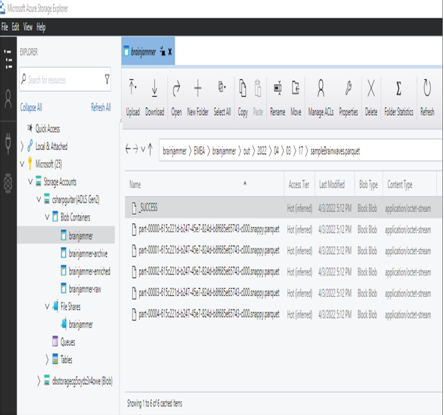Close the brainjammer tab
The width and height of the screenshot is (444, 415).
click(x=170, y=52)
